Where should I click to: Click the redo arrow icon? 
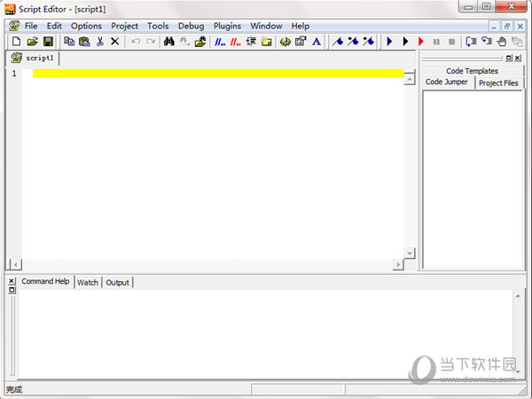pos(151,42)
